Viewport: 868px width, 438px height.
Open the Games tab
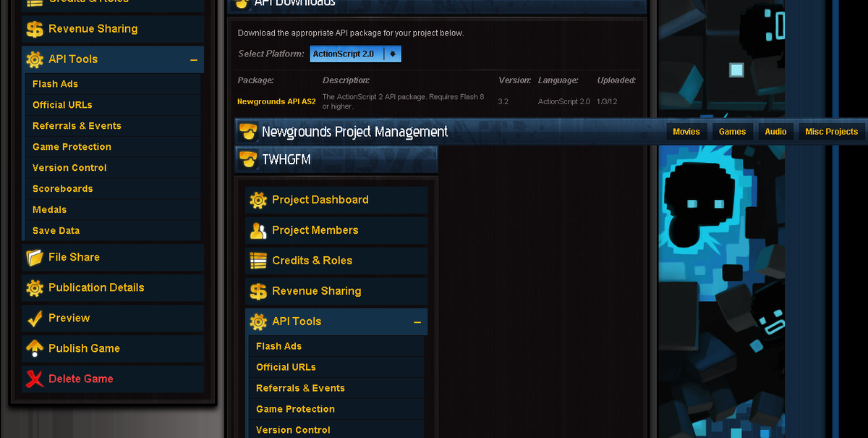[x=732, y=132]
